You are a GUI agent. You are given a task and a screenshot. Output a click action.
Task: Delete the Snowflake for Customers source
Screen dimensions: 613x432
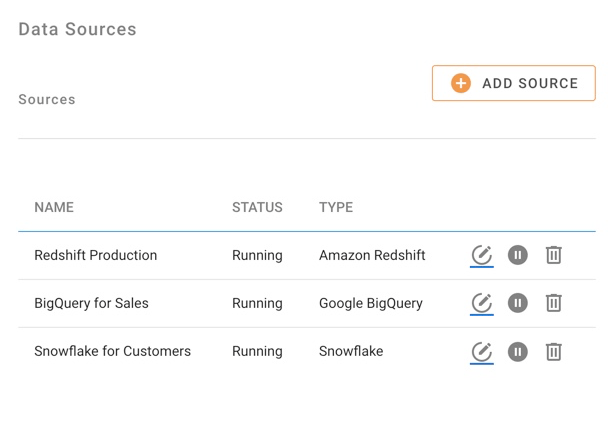click(x=553, y=351)
